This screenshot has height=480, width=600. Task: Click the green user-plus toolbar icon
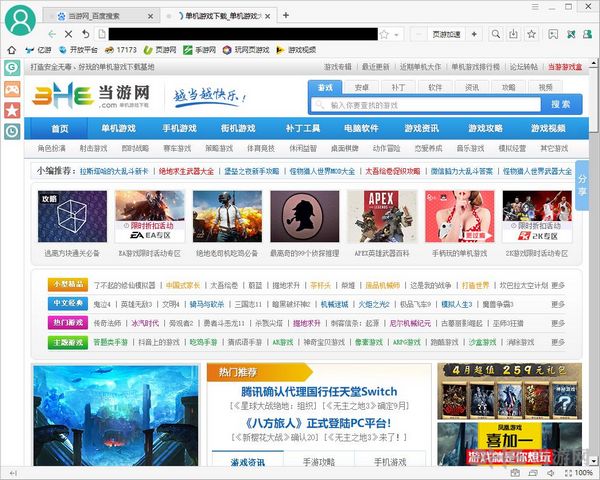point(587,34)
